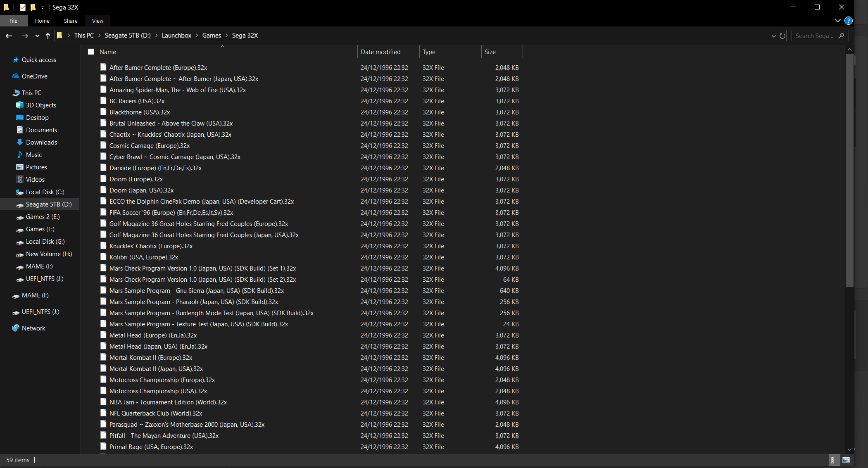Click the Music note icon
The image size is (868, 468).
20,155
